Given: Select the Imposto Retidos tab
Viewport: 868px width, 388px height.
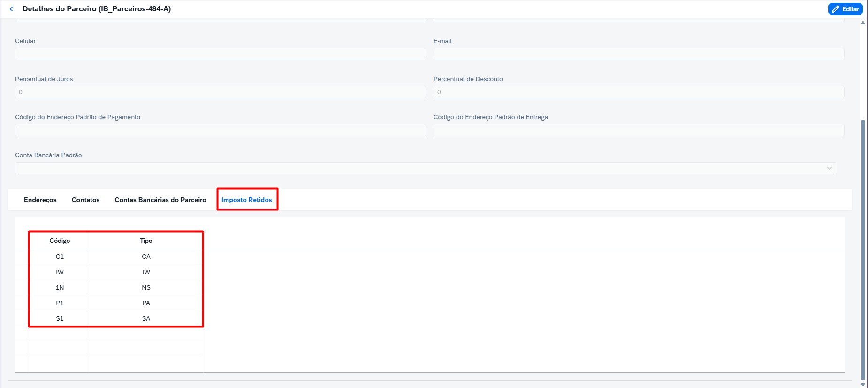Looking at the screenshot, I should click(247, 200).
